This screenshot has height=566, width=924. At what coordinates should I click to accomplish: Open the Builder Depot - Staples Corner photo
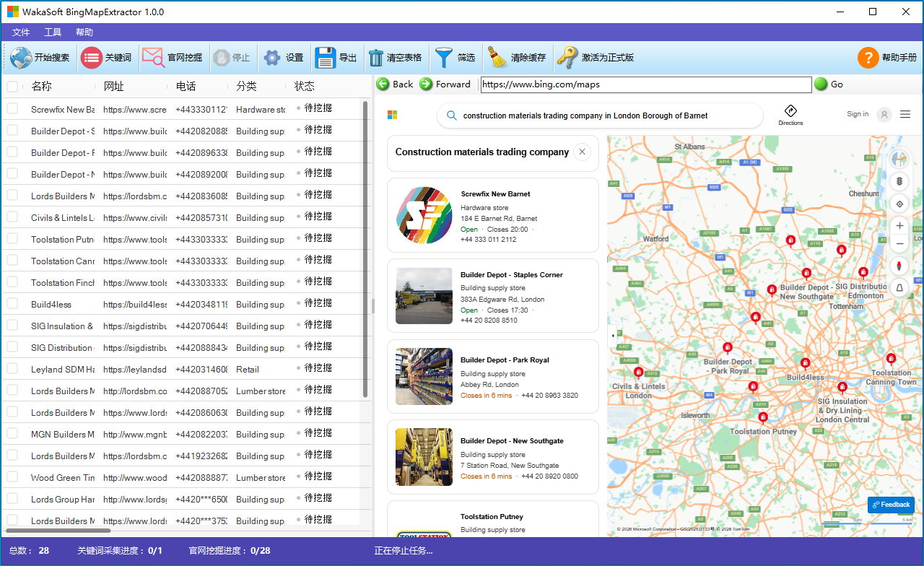[x=424, y=296]
